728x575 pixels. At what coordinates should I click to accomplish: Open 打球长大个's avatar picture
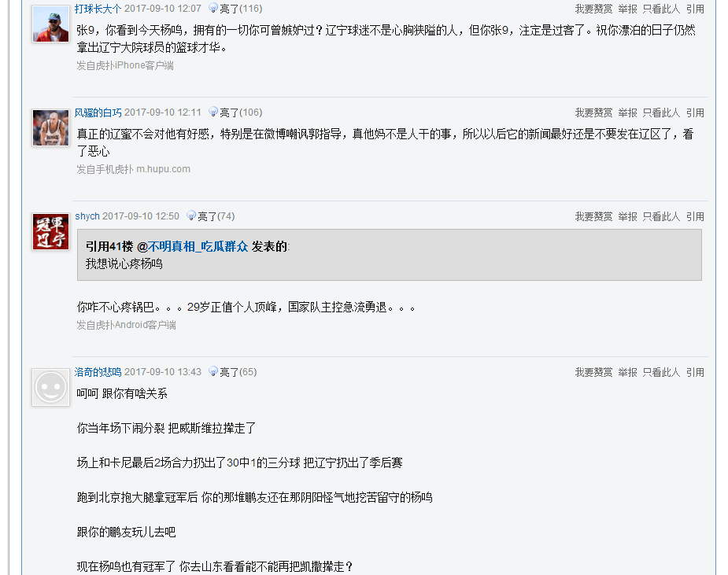coord(50,24)
